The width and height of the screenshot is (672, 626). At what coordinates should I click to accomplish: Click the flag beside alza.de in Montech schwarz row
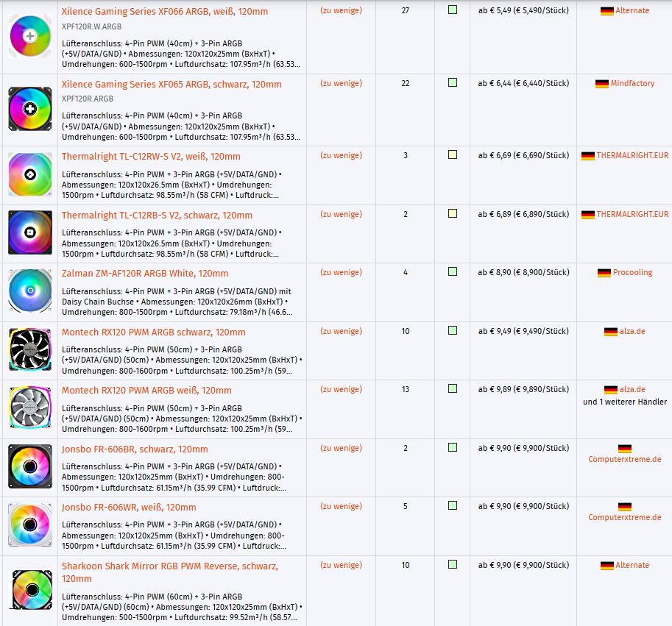[611, 332]
